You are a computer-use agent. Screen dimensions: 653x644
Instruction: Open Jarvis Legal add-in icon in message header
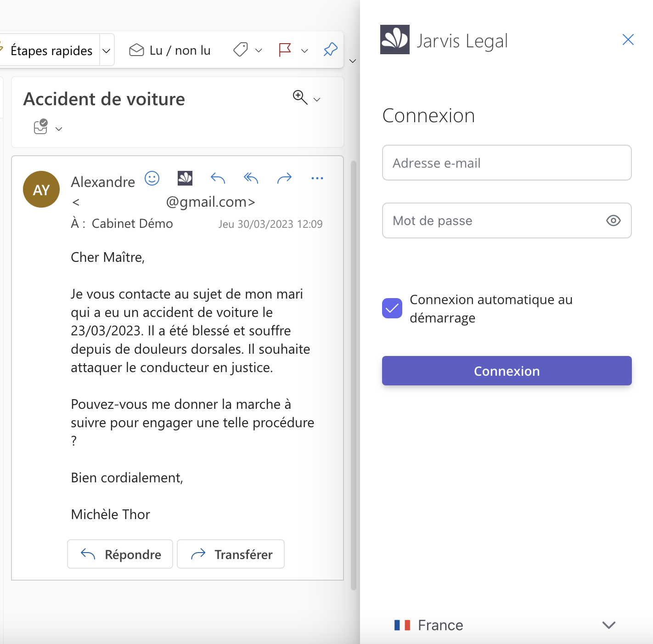coord(185,178)
